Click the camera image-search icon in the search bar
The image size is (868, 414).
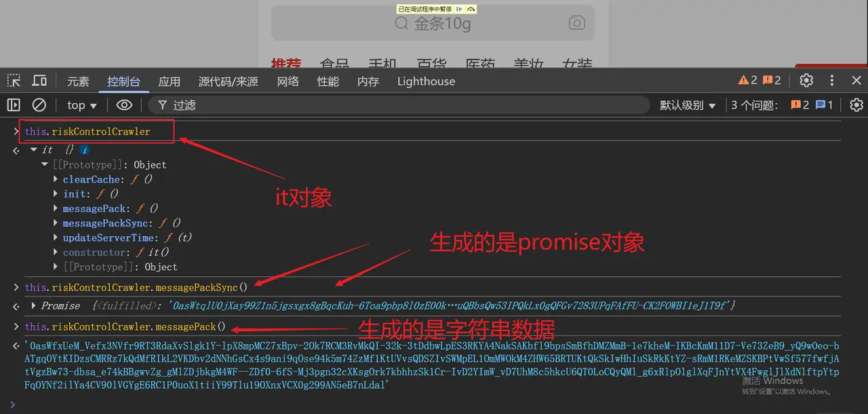point(576,22)
